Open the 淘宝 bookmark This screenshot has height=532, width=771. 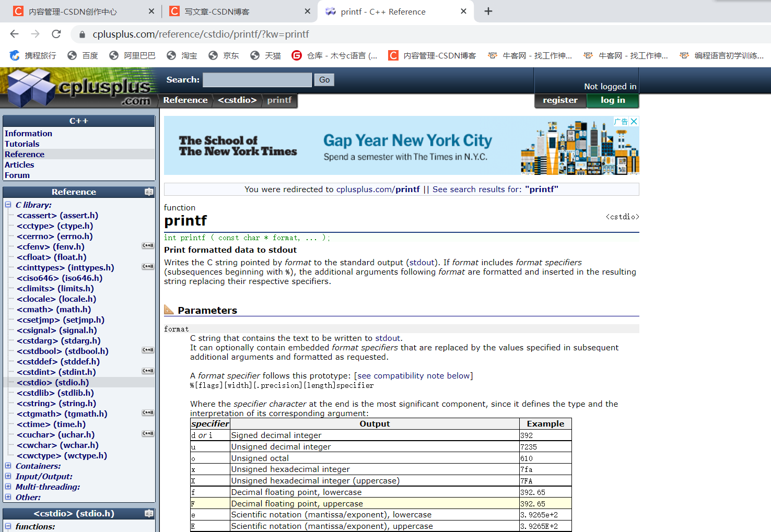pyautogui.click(x=182, y=55)
